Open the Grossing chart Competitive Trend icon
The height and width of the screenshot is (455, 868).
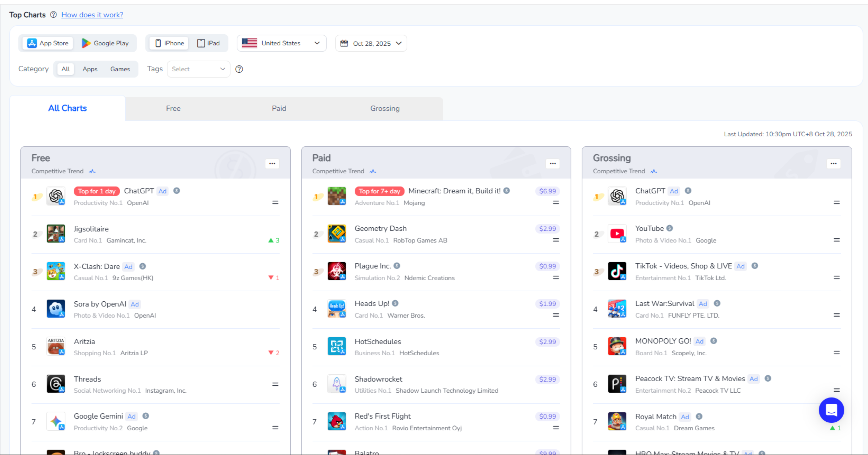coord(654,171)
